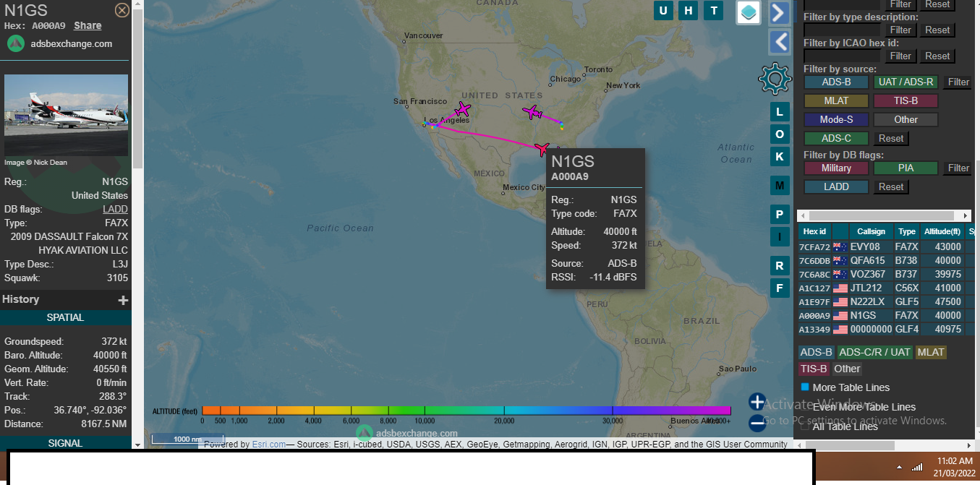Screen dimensions: 980x485
Task: Click Reset button beside ADS-C
Action: pyautogui.click(x=891, y=138)
